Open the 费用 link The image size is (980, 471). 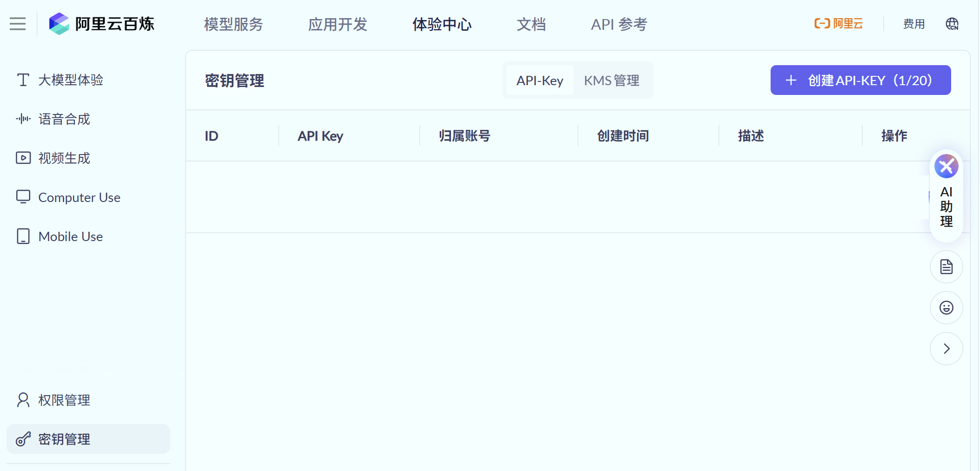(x=914, y=24)
